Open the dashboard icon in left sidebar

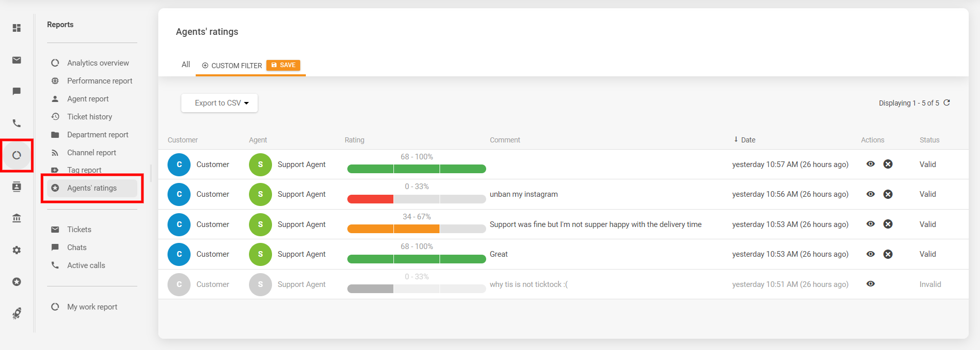17,28
